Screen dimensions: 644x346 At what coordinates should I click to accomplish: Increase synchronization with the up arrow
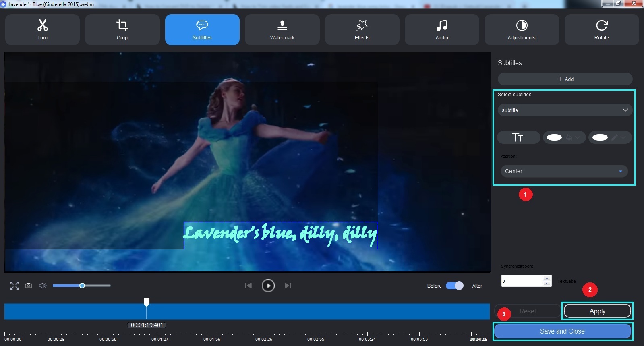tap(547, 278)
